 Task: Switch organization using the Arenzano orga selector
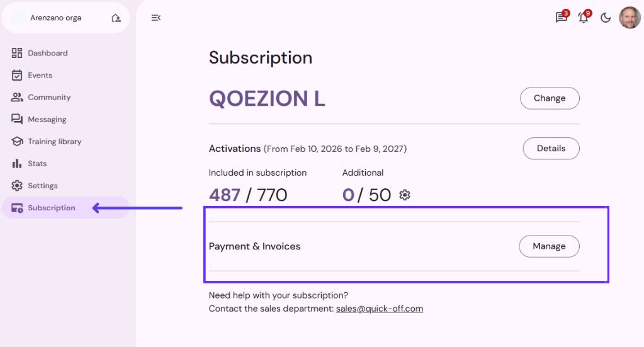tap(56, 18)
